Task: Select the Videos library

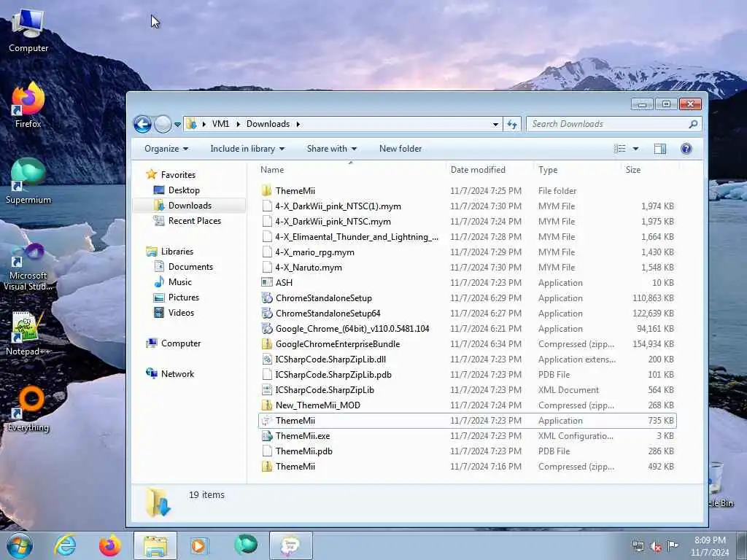Action: (181, 313)
